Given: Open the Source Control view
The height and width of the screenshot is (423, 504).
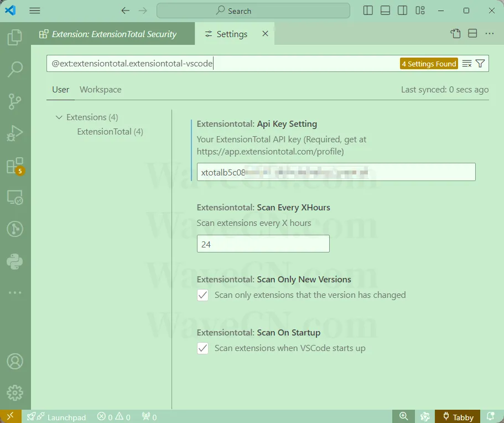Looking at the screenshot, I should click(x=15, y=101).
